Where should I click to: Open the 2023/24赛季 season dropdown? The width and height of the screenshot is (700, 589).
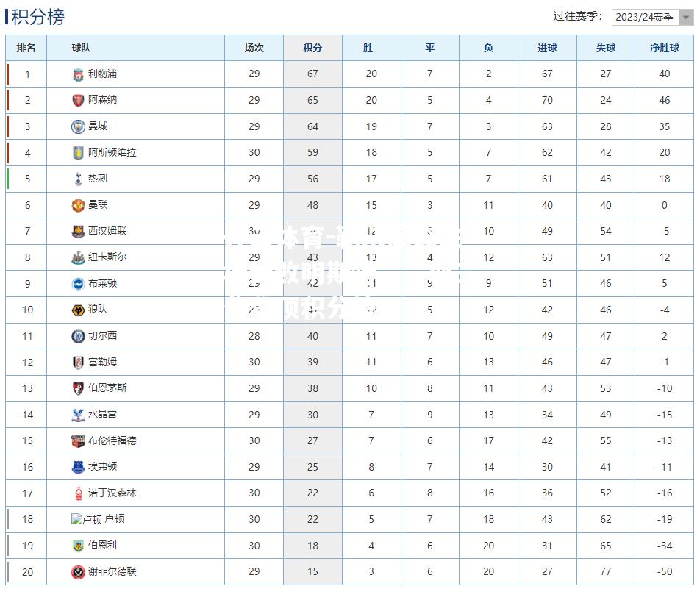click(651, 17)
